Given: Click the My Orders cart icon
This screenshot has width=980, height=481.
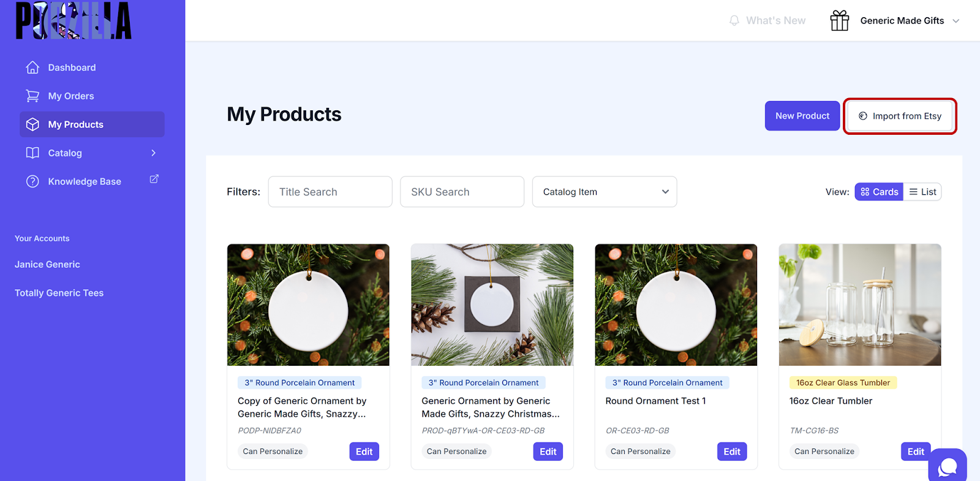Looking at the screenshot, I should [x=32, y=96].
